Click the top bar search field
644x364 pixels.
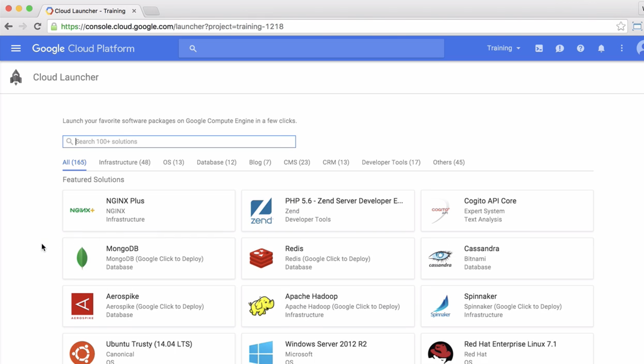(x=311, y=48)
